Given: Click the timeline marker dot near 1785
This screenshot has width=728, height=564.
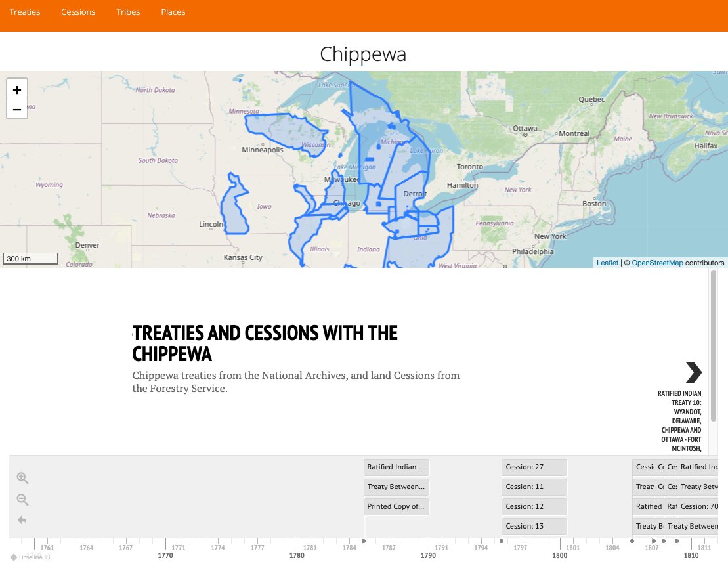Looking at the screenshot, I should pyautogui.click(x=364, y=542).
